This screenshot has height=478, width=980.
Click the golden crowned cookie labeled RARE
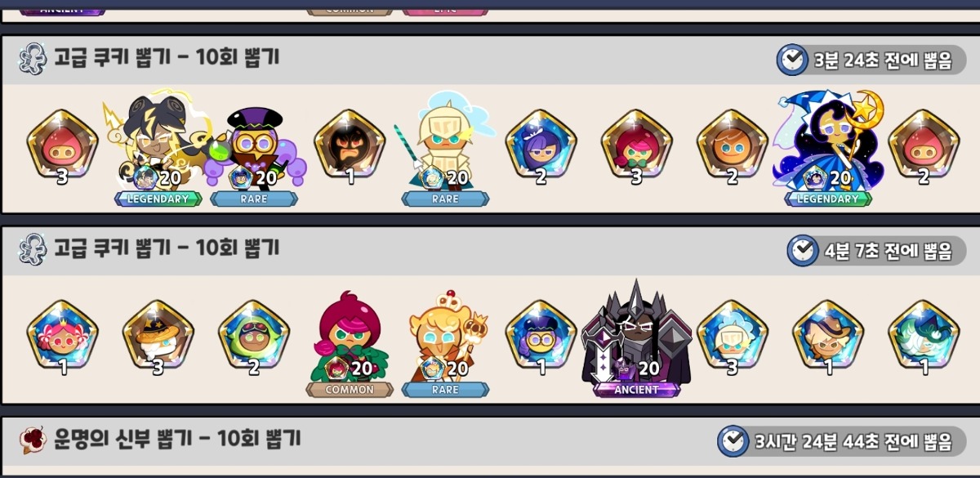click(x=445, y=342)
